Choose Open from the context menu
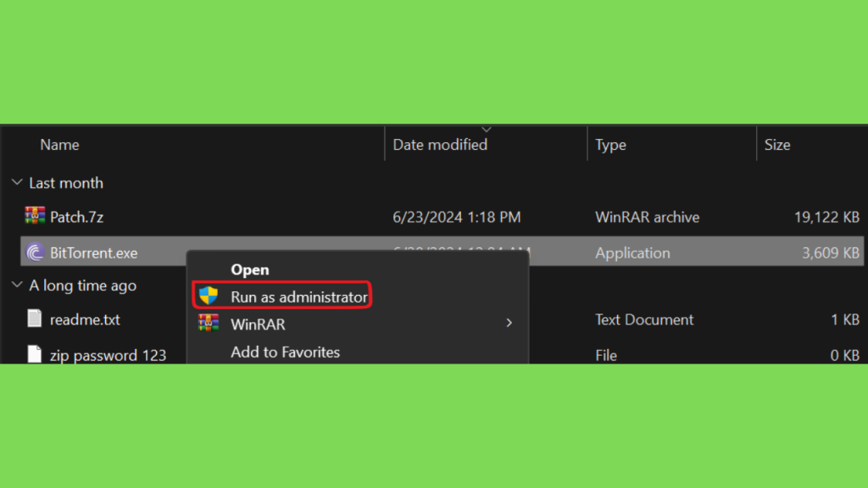Image resolution: width=868 pixels, height=488 pixels. (249, 269)
